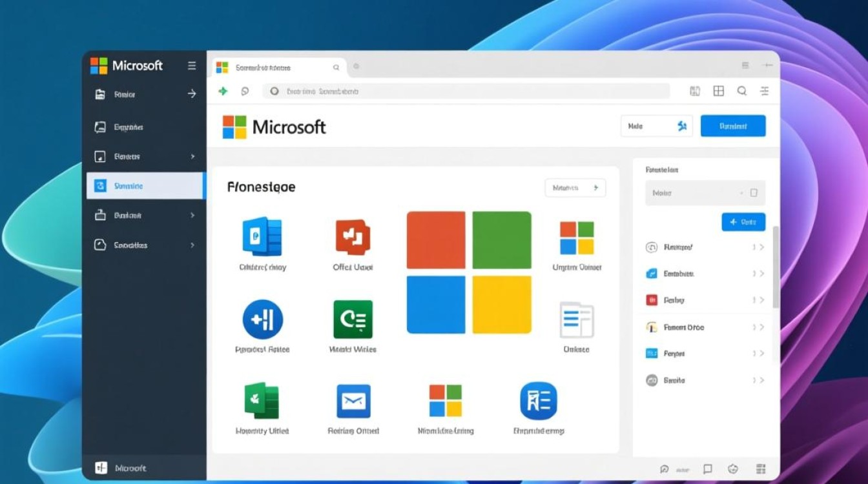Expand the second row of the right panel list
868x484 pixels.
coord(761,274)
